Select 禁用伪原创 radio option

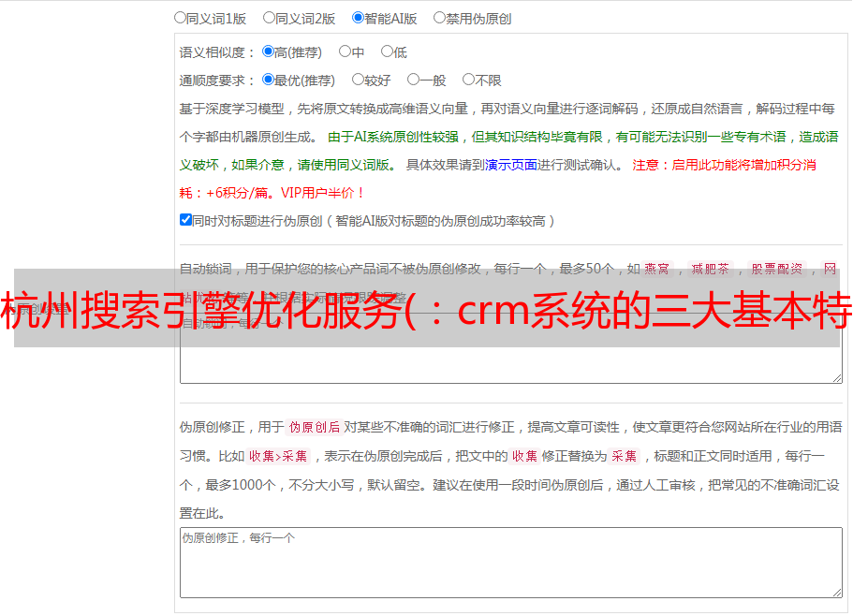pyautogui.click(x=439, y=18)
